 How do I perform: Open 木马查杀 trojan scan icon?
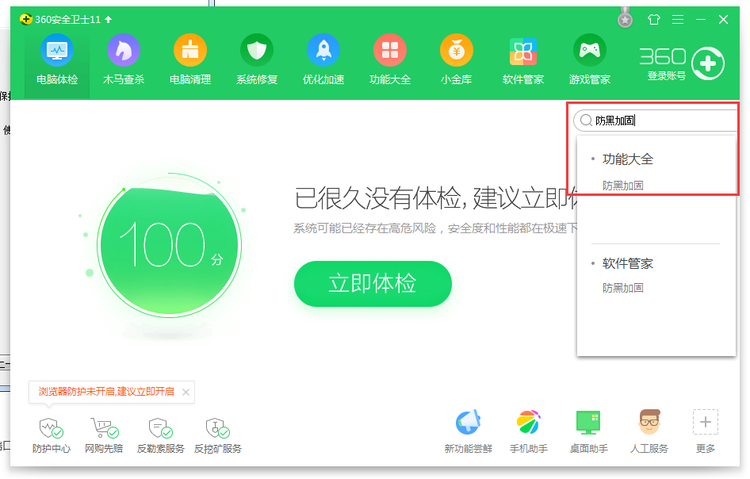(123, 50)
